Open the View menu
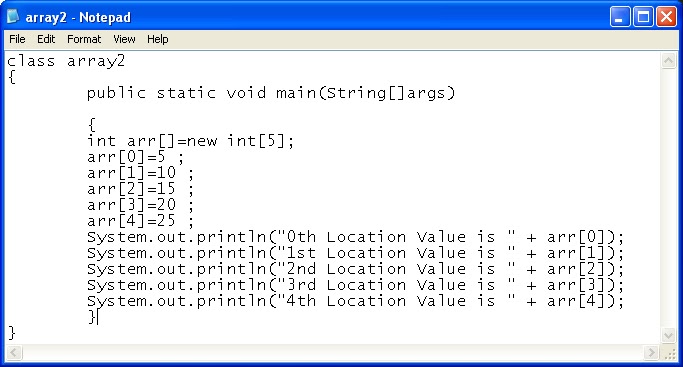Viewport: 683px width, 367px height. point(124,39)
